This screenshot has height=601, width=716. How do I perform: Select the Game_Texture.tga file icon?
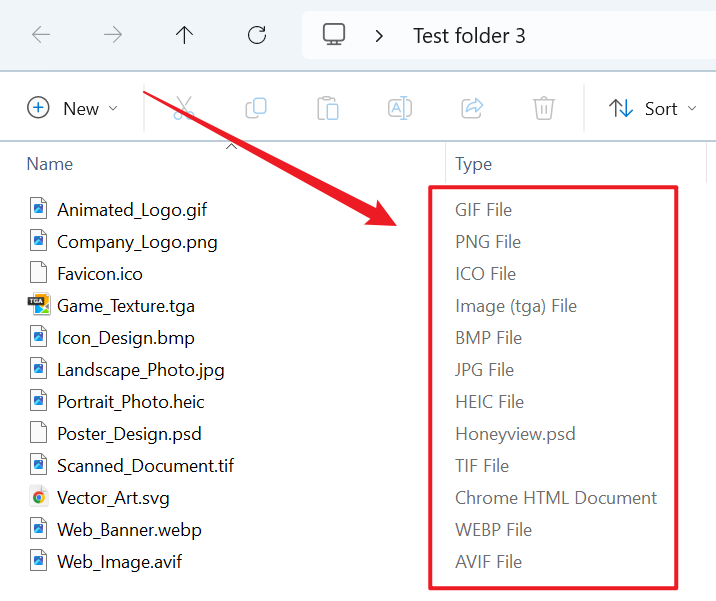coord(38,306)
